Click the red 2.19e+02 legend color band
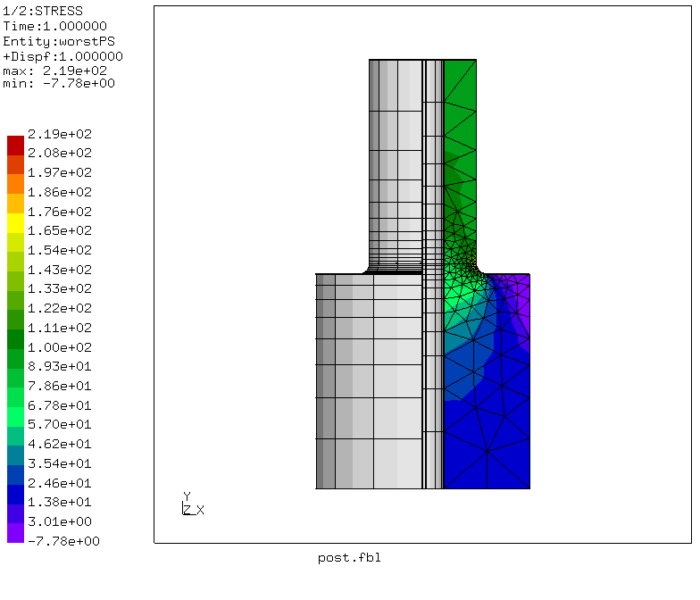Image resolution: width=700 pixels, height=600 pixels. (x=15, y=146)
